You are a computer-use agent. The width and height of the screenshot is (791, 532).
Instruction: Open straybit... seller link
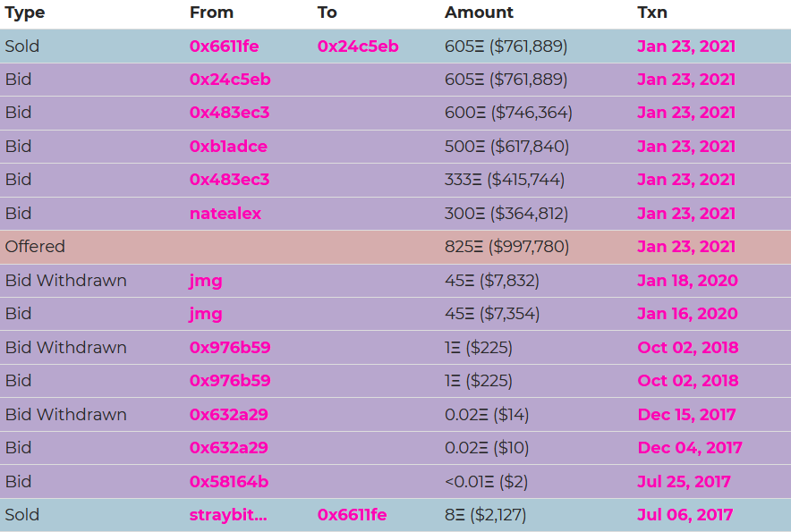228,515
